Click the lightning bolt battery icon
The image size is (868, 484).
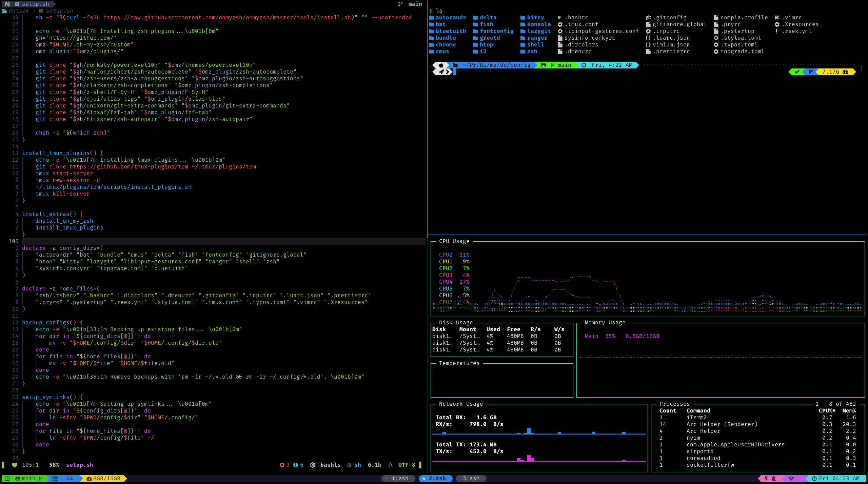tap(766, 479)
